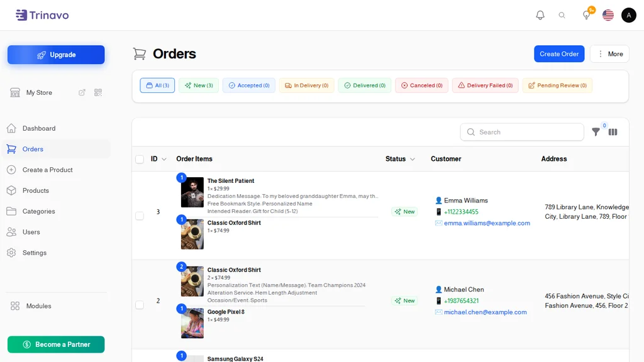Show the All (3) orders tab
644x362 pixels.
pyautogui.click(x=157, y=85)
